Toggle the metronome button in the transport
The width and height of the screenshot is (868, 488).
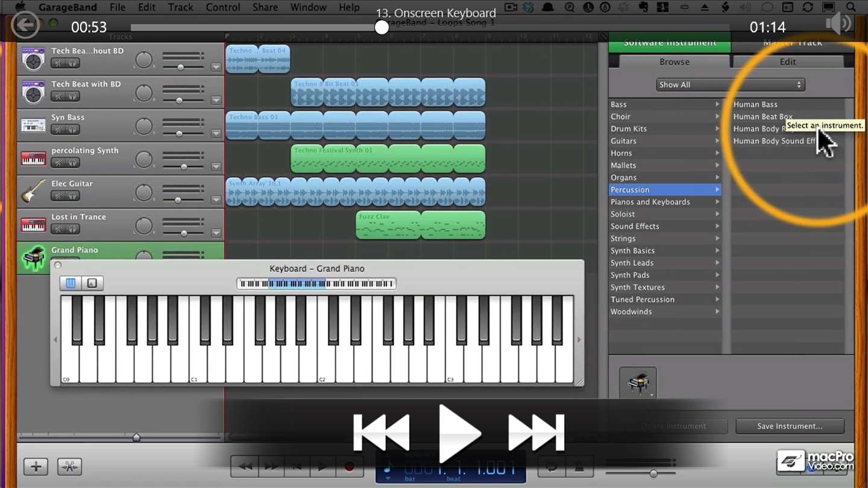pyautogui.click(x=579, y=466)
